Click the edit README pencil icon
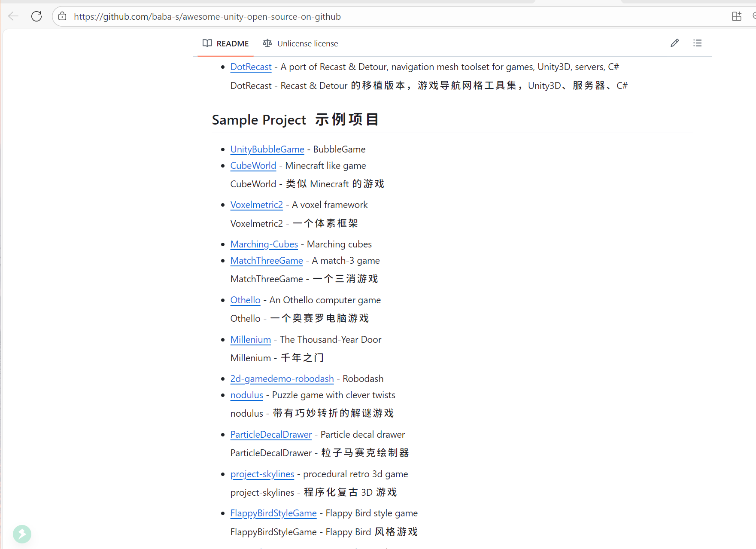756x549 pixels. [x=674, y=43]
